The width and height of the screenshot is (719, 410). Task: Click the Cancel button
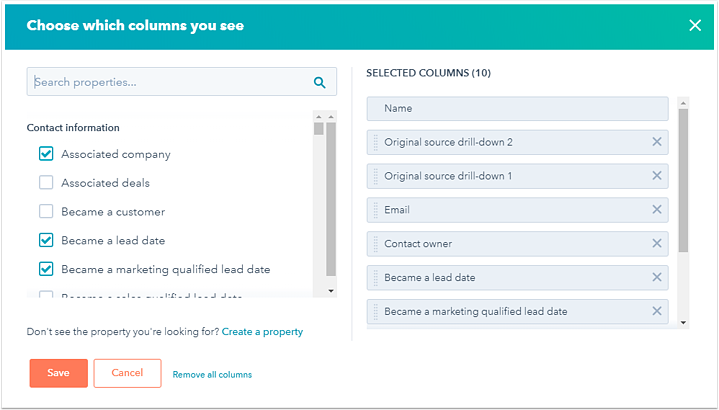pos(127,373)
